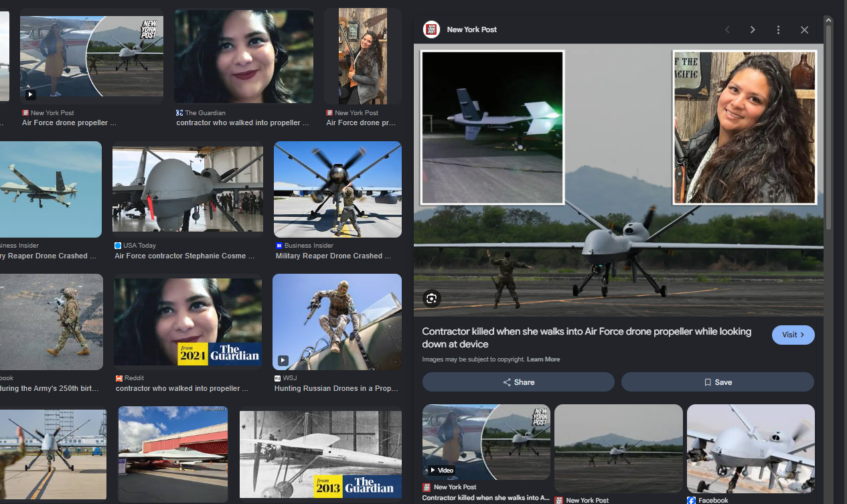This screenshot has height=504, width=847.
Task: Open the three-dot more options menu
Action: [778, 29]
